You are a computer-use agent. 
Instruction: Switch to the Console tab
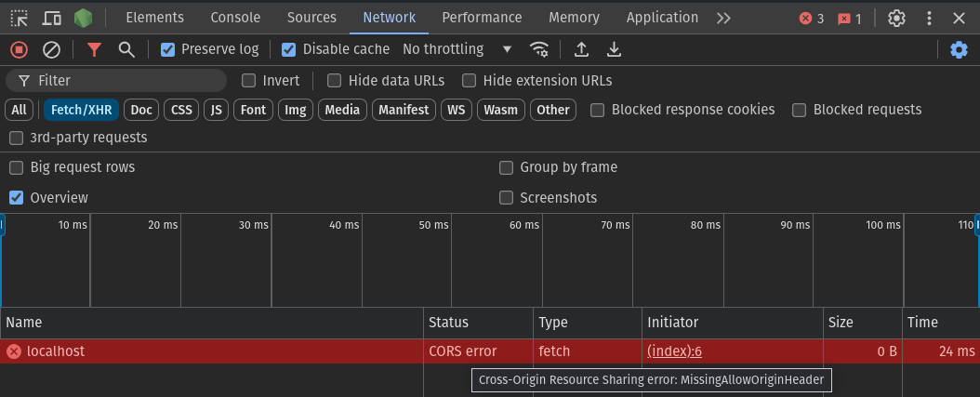coord(235,18)
